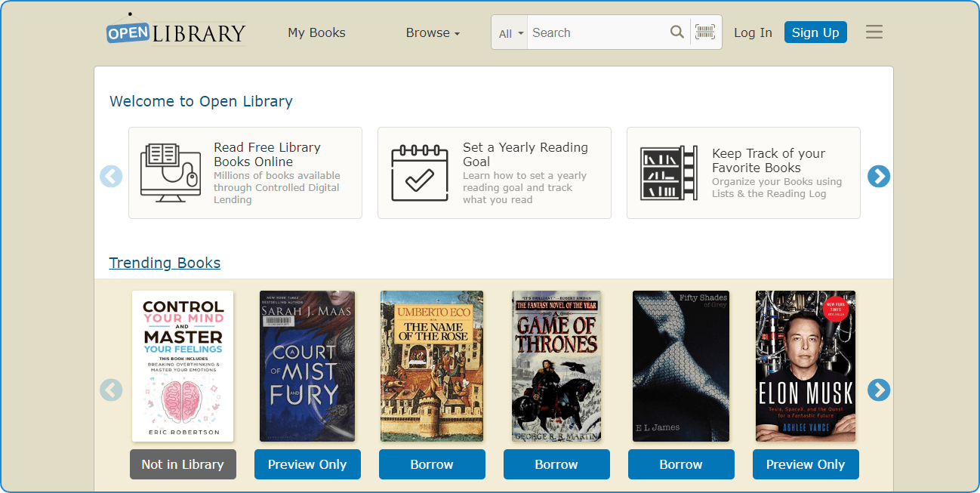Viewport: 980px width, 493px height.
Task: Focus the Search input field
Action: tap(598, 32)
